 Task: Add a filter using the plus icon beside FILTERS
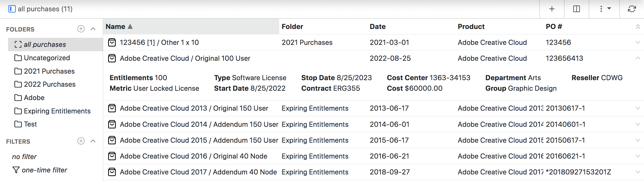point(81,141)
